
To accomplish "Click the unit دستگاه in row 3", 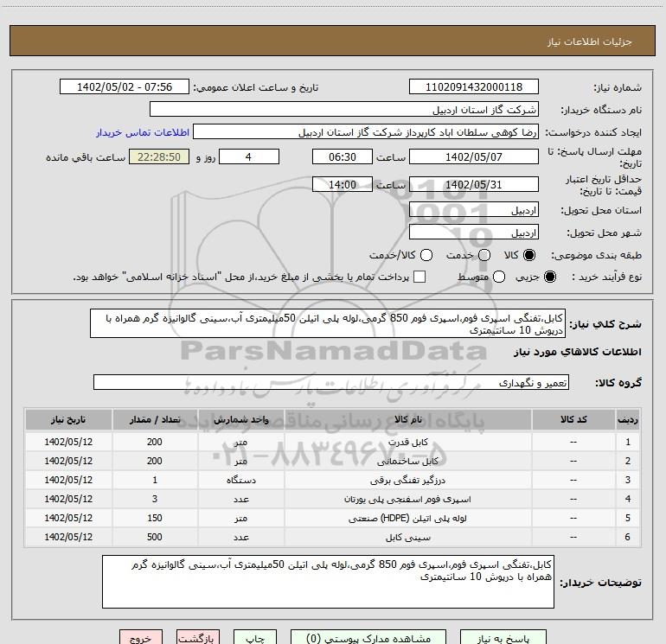I will pyautogui.click(x=240, y=480).
